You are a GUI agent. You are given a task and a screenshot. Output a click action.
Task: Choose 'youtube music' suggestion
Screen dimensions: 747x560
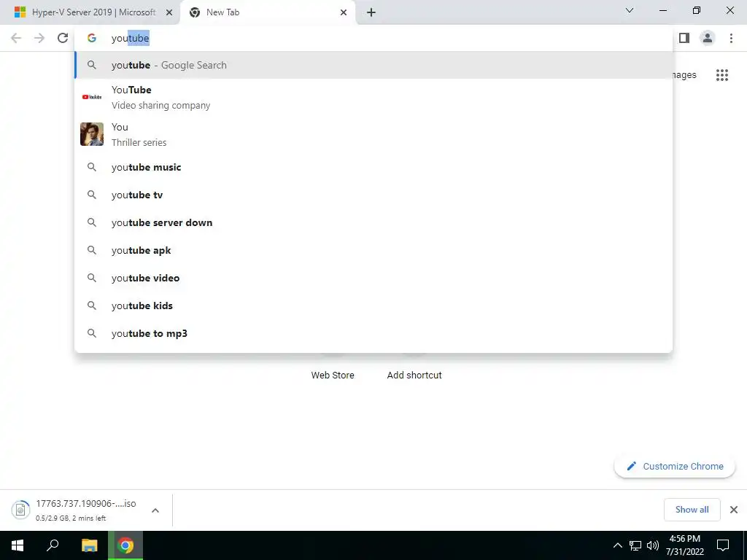[x=374, y=167]
